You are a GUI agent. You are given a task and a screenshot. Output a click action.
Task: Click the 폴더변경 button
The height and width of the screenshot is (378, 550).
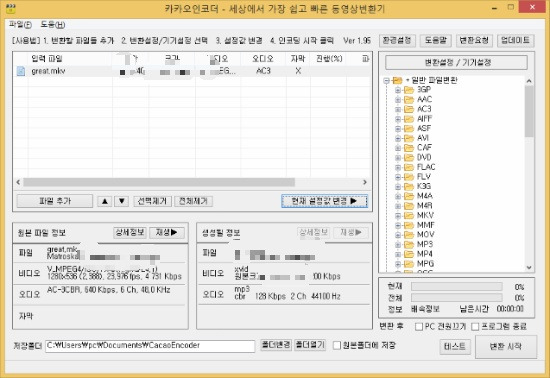276,345
